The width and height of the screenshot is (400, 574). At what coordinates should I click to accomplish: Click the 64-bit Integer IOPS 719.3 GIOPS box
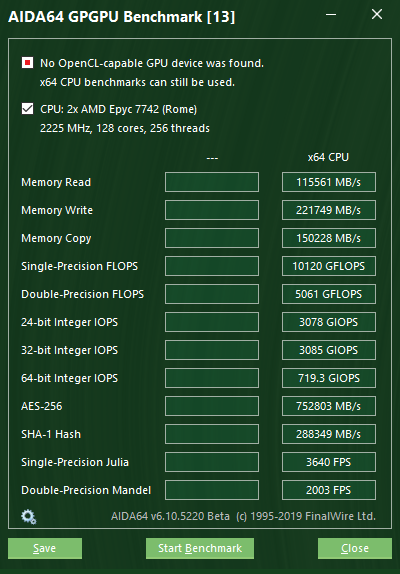(x=329, y=378)
